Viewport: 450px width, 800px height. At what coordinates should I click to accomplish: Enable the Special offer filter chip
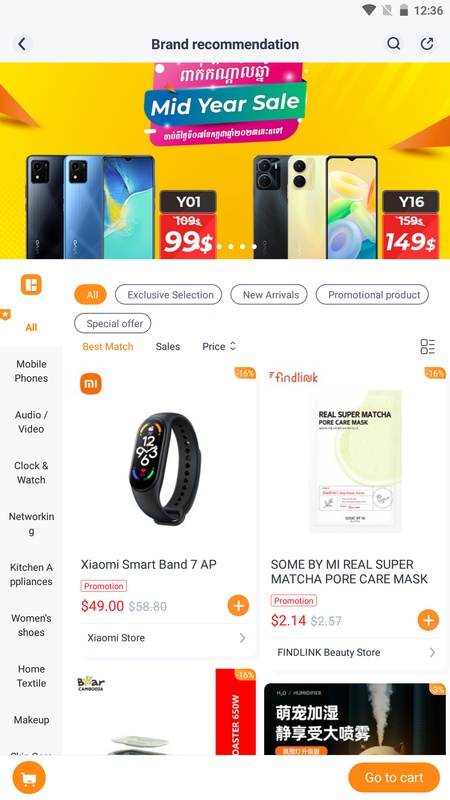pos(113,323)
